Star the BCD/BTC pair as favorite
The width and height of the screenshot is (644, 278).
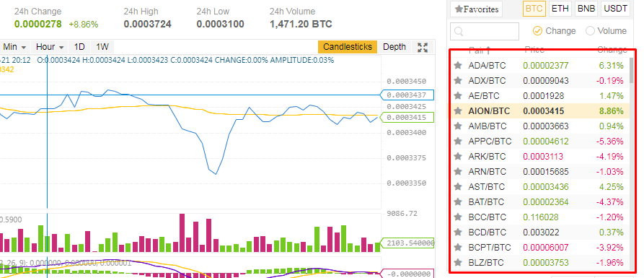click(x=457, y=232)
